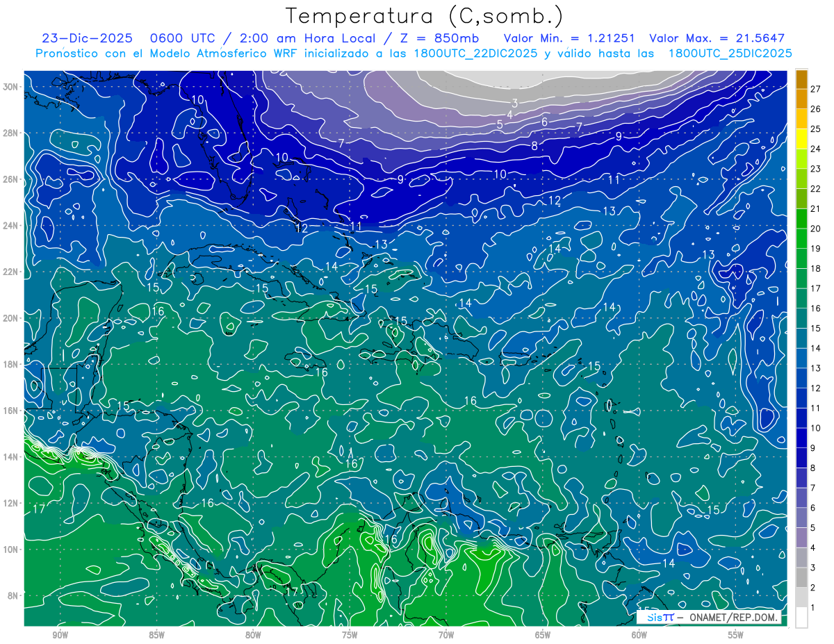The image size is (834, 644).
Task: Select the '5' contour label on the map
Action: 500,124
